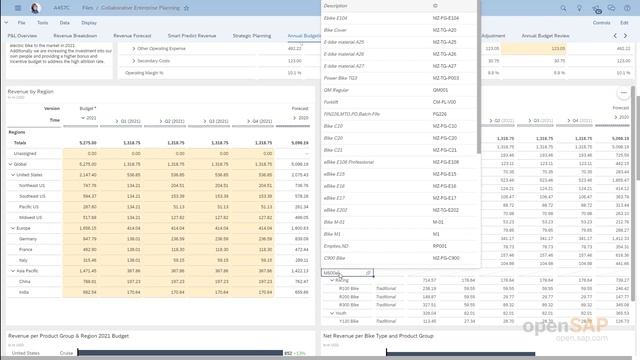Collapse the United States region node
Screen dimensions: 640x360
[13, 175]
